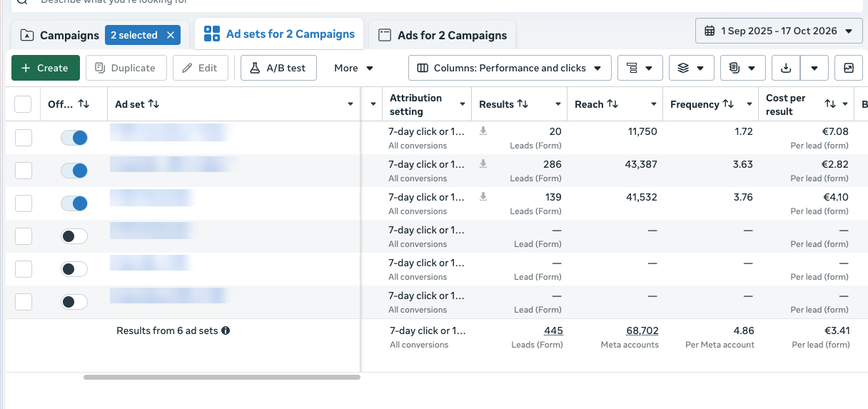Open the total results 445 link
Screen dimensions: 868x409
coord(553,330)
